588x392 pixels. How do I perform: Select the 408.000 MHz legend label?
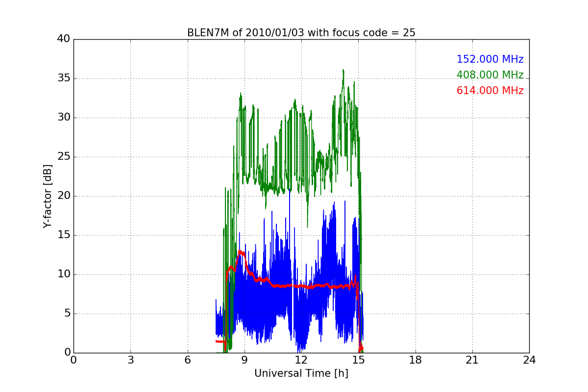tap(490, 75)
